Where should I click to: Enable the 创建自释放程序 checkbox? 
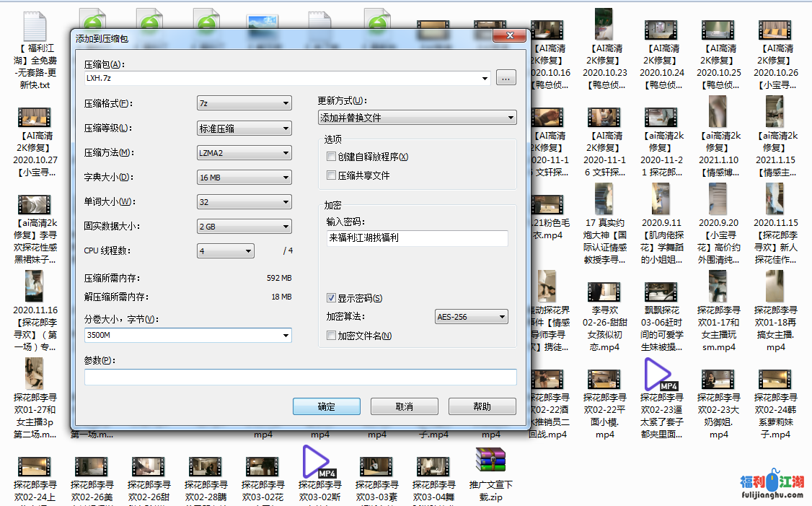(331, 157)
